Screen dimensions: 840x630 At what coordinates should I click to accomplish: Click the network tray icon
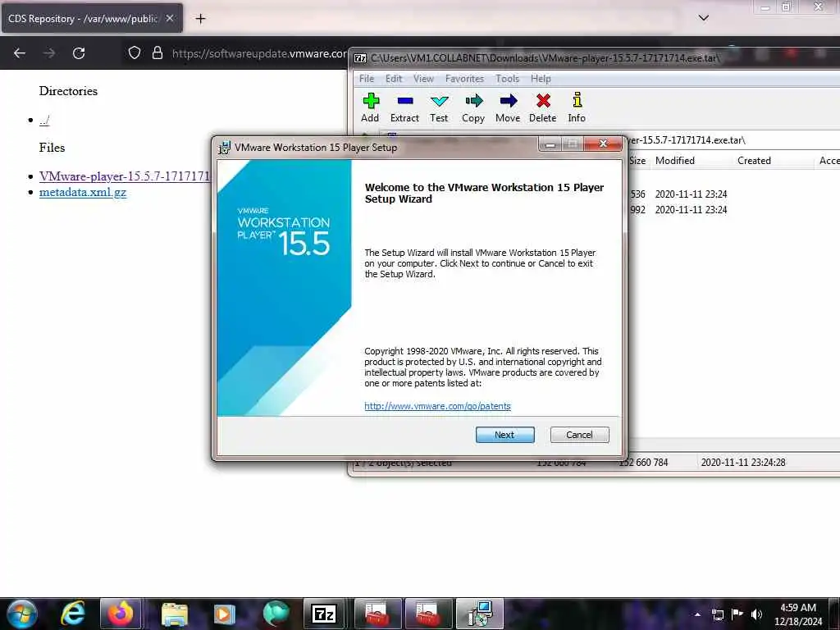point(718,614)
